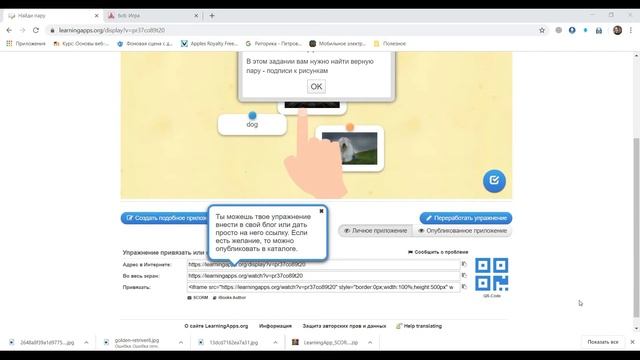Click the Привязать iframe code field
The width and height of the screenshot is (640, 360).
pyautogui.click(x=324, y=287)
